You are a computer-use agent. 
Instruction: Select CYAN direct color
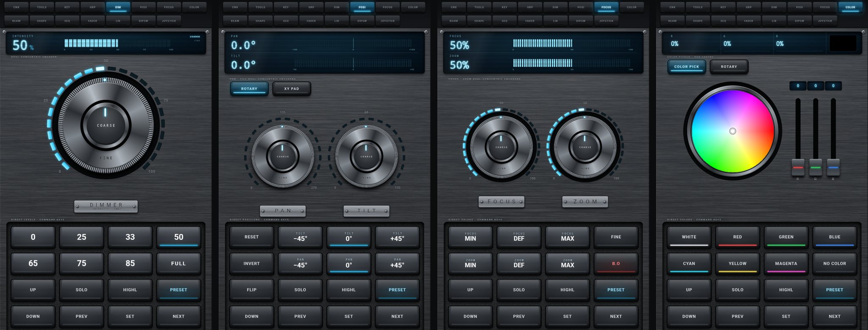click(x=689, y=263)
